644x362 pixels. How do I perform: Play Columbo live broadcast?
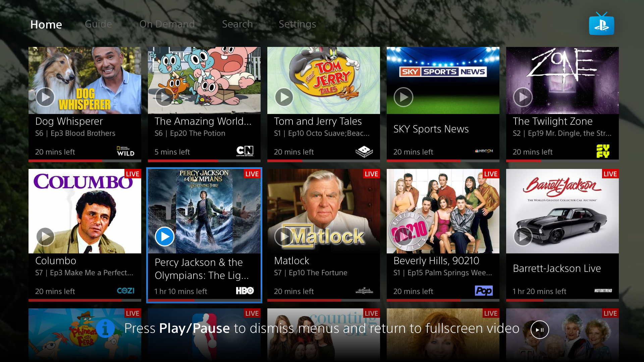pos(45,236)
